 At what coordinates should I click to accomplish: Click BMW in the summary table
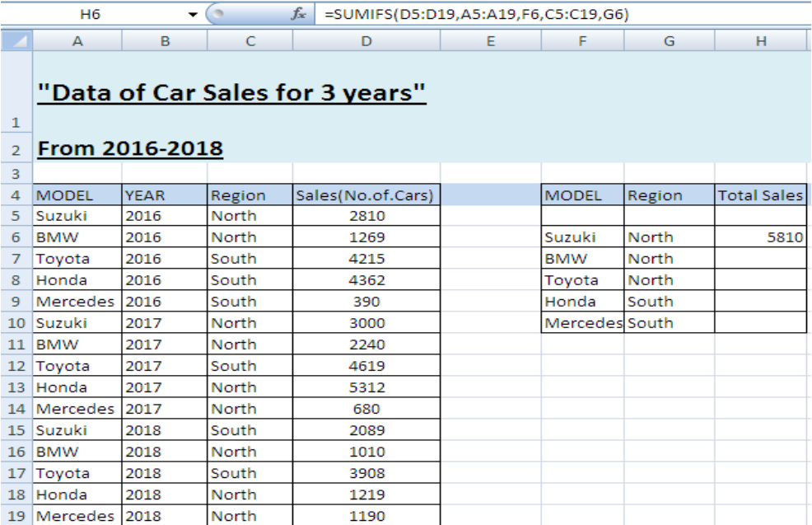pyautogui.click(x=582, y=259)
